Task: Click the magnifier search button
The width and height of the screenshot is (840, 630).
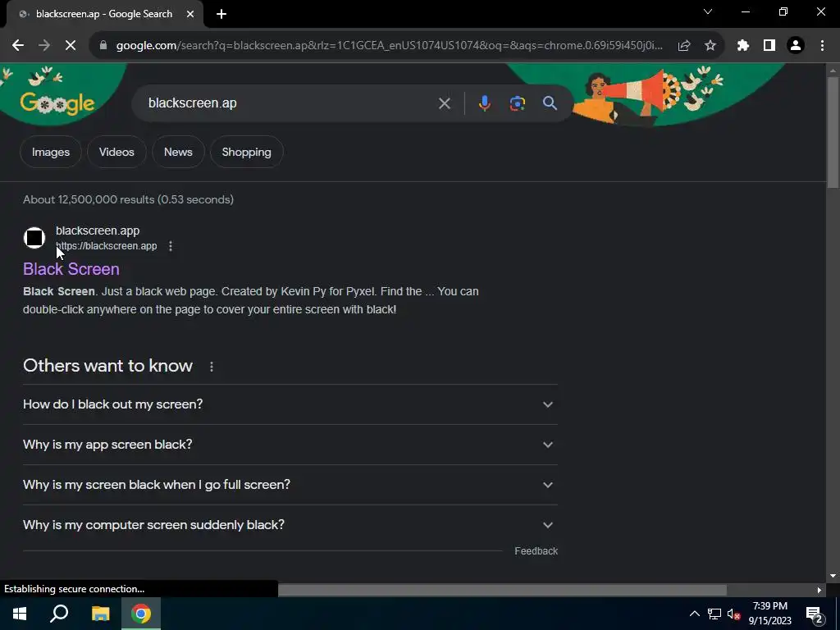Action: click(x=550, y=103)
